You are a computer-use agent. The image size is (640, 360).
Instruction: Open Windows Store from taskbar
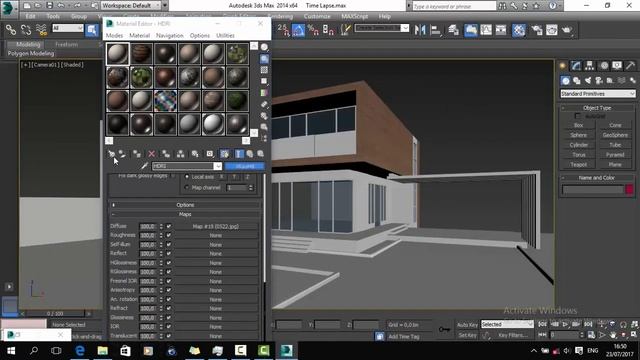(125, 351)
